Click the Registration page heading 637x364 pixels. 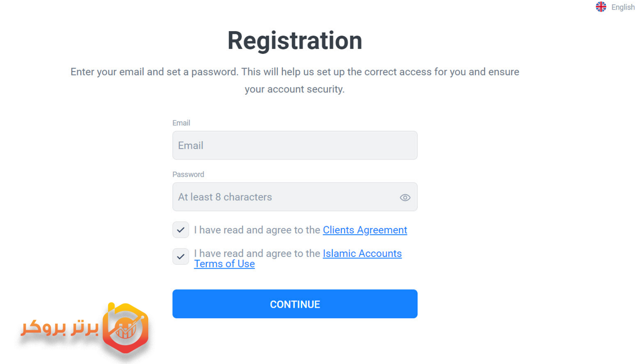click(295, 41)
